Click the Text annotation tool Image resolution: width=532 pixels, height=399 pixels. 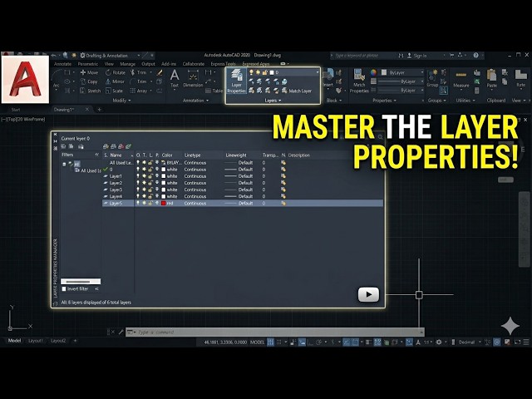(175, 78)
